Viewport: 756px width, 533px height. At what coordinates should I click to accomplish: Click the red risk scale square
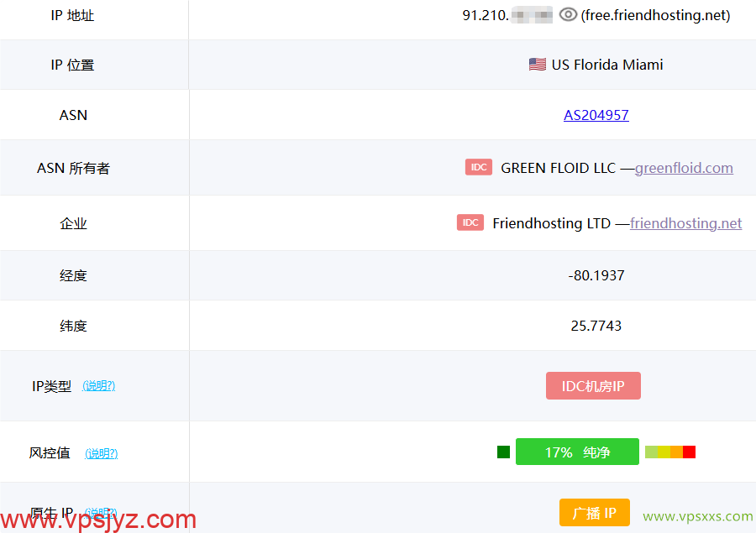(x=689, y=452)
